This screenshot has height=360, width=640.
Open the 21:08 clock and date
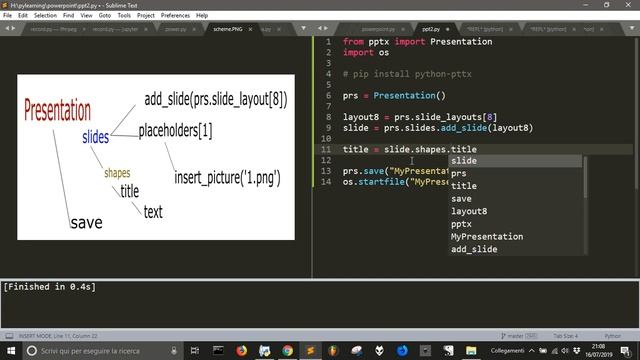tap(598, 351)
